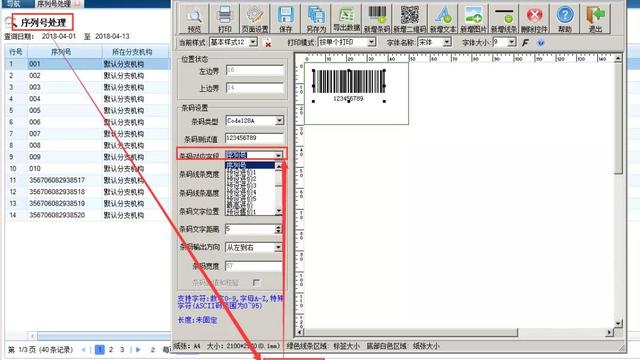Viewport: 640px width, 360px height.
Task: Click the 条码宽度 width field
Action: coord(253,266)
